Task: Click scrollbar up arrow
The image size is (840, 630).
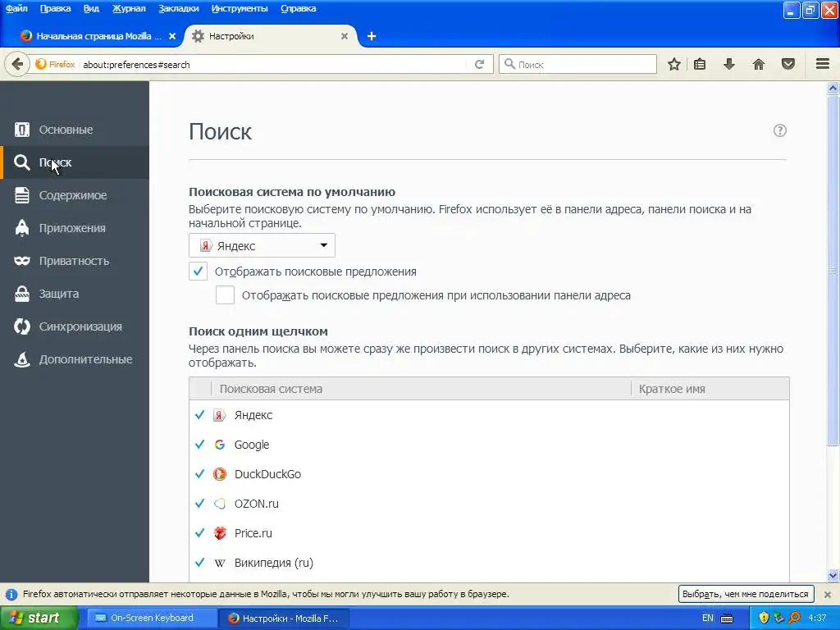Action: pos(833,89)
